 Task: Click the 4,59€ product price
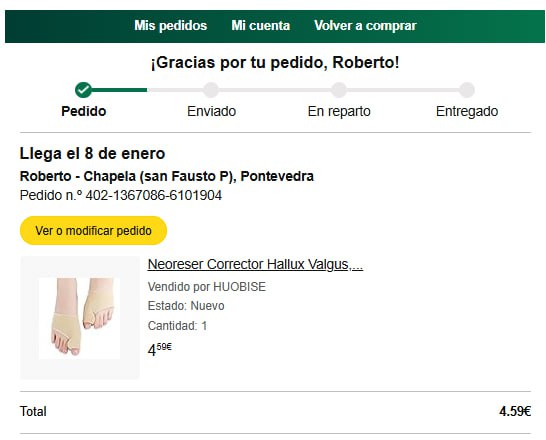tap(159, 349)
